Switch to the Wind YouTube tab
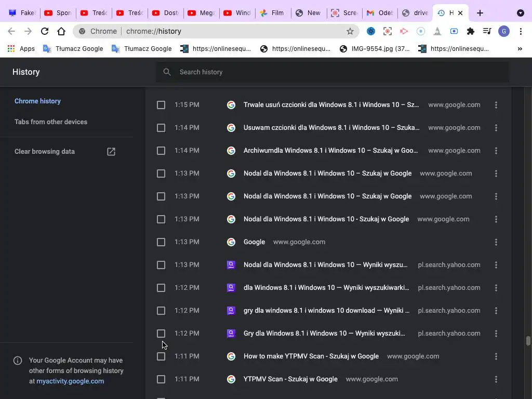Screen dimensions: 532x399 tap(237, 13)
